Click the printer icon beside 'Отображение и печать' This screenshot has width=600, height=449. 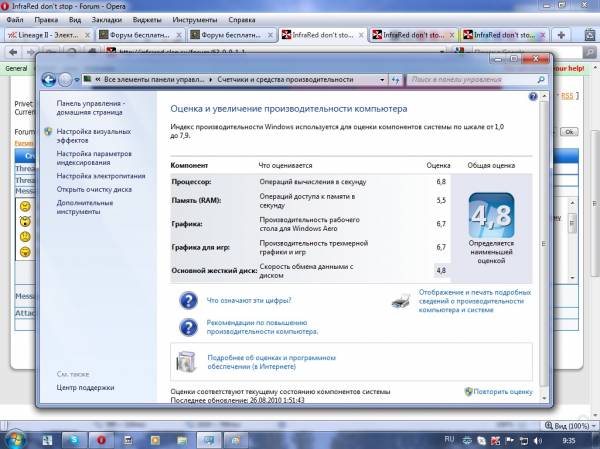click(401, 301)
